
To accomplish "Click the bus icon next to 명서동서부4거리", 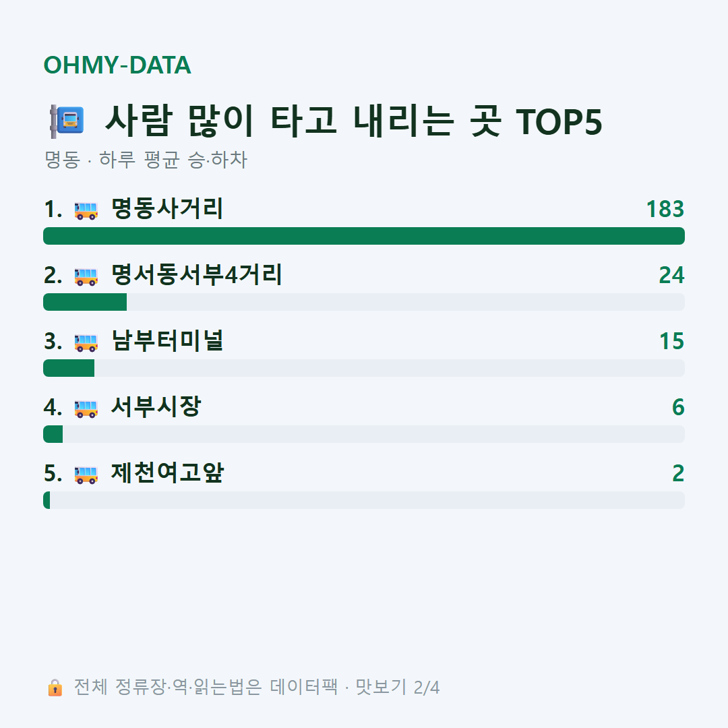I will click(x=86, y=276).
